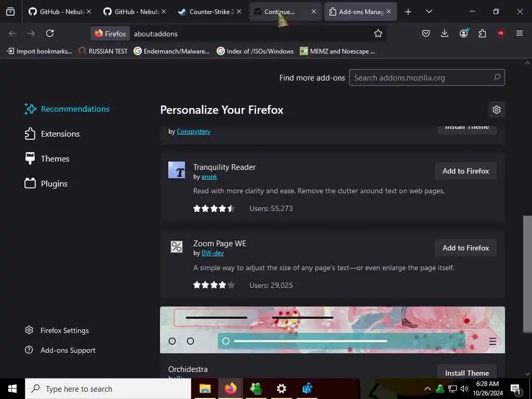Add Zoom Page WE to Firefox
Screen dimensions: 532x399
[x=465, y=248]
